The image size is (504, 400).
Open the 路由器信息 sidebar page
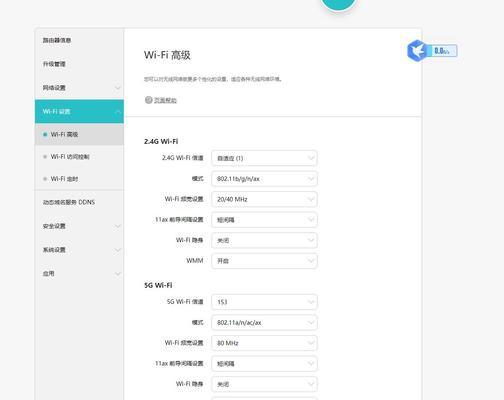tap(79, 40)
